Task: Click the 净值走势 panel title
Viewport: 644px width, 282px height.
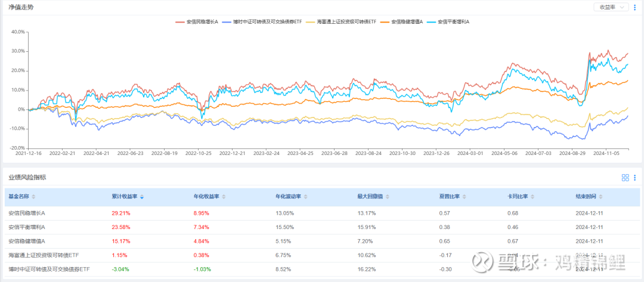Action: click(x=21, y=7)
